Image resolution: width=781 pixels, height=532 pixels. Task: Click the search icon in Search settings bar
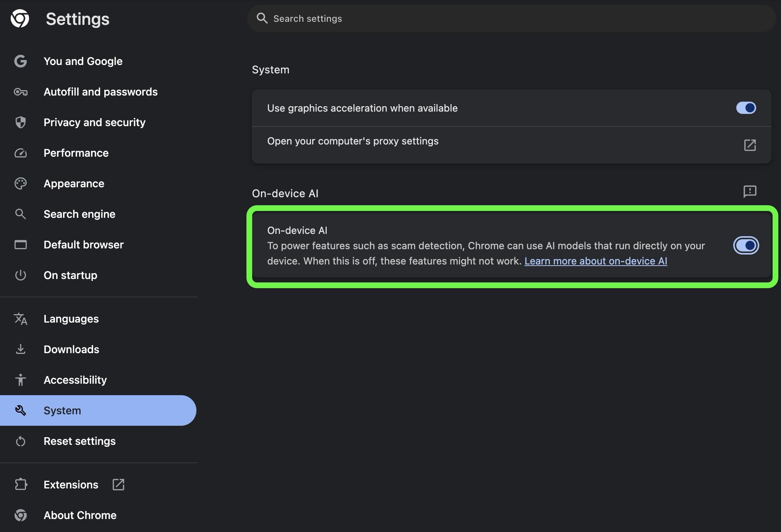[262, 18]
